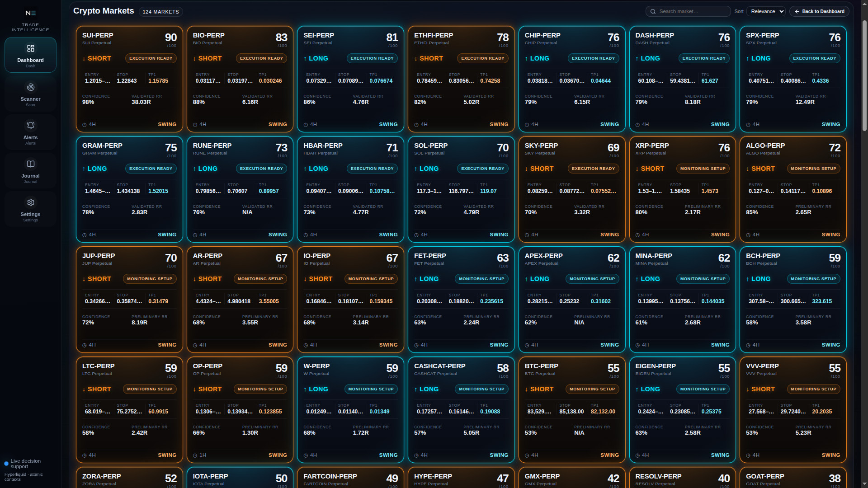Click the 124 MARKETS count badge
The width and height of the screenshot is (868, 488).
(x=160, y=12)
